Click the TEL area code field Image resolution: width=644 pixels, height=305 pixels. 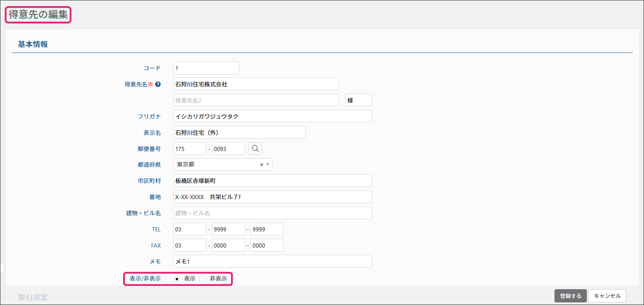190,229
